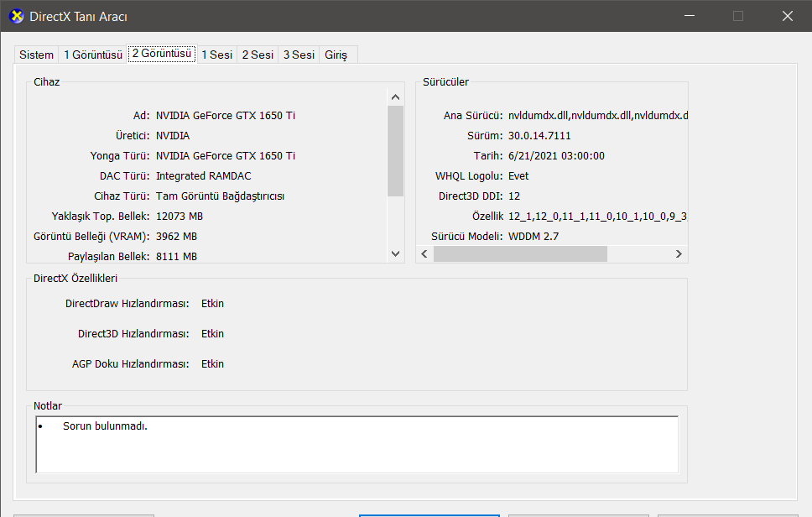Viewport: 812px width, 517px height.
Task: Click the '12073 MB' memory value
Action: pos(180,217)
